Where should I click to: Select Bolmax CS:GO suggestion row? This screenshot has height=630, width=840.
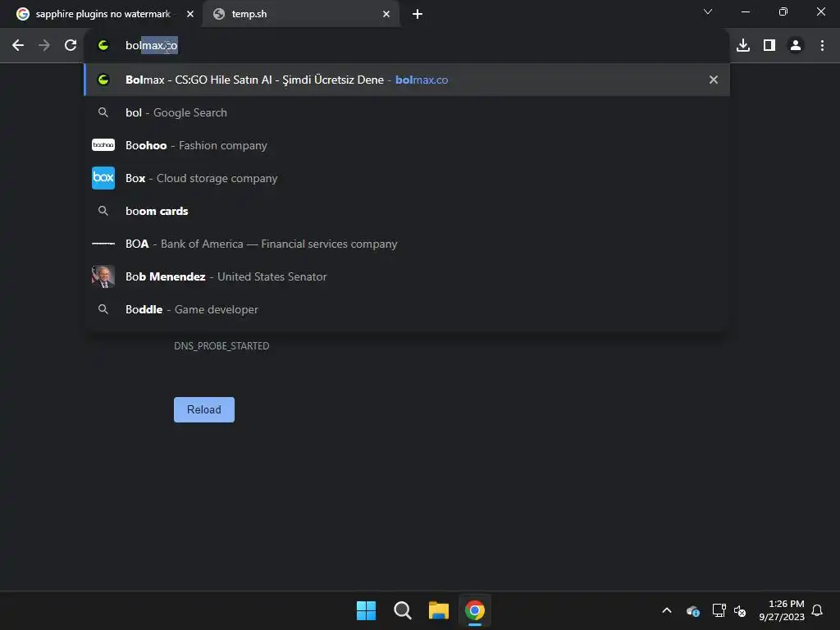point(407,80)
